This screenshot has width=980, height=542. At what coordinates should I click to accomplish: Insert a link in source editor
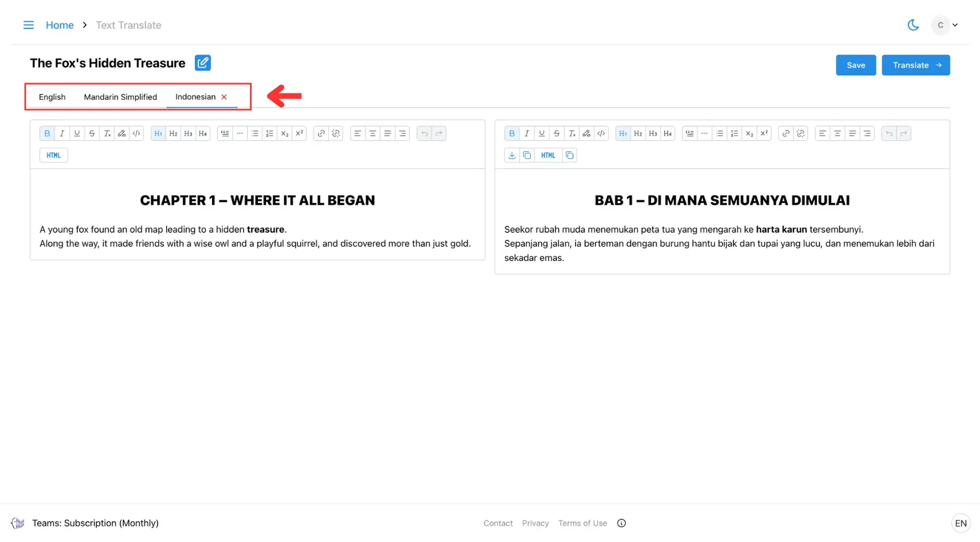[321, 134]
